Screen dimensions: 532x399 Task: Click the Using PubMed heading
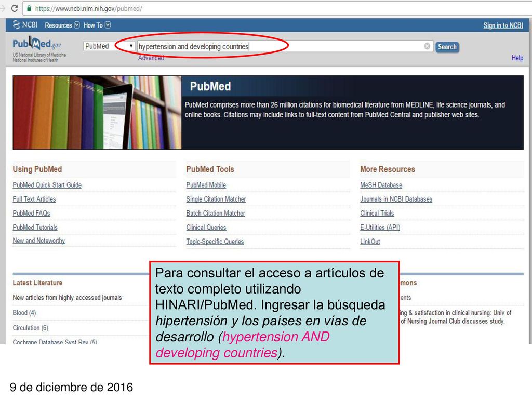37,169
